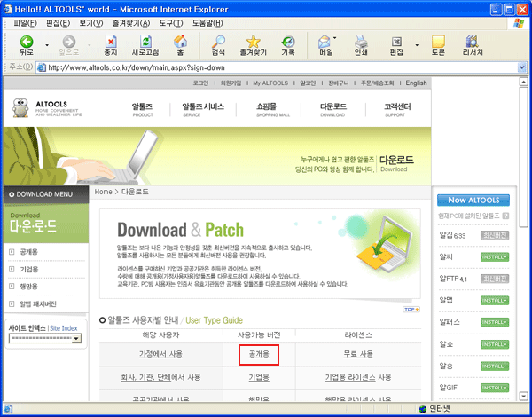Click the INSTALL dropdown button for 알씨

[495, 257]
